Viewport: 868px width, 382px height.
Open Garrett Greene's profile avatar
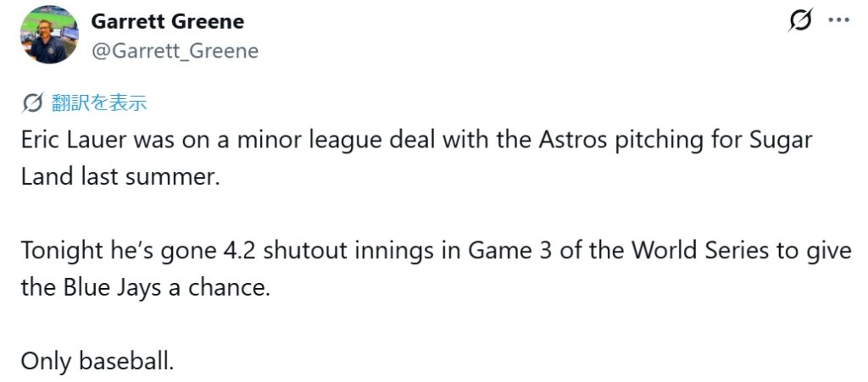[x=51, y=36]
